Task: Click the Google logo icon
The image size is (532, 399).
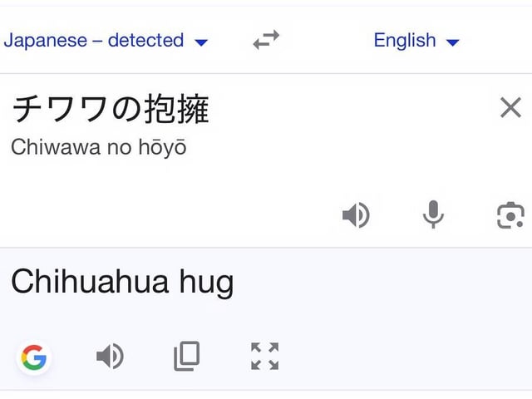Action: [34, 357]
